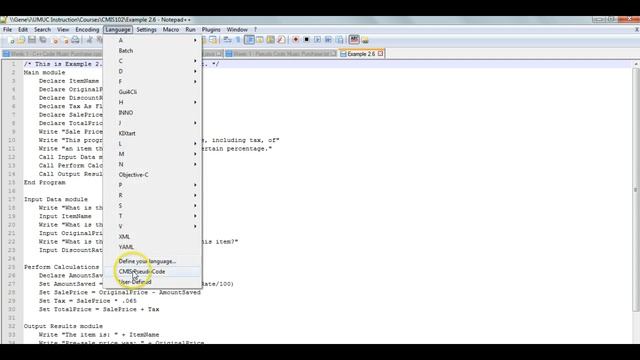Open the Window menu
Image resolution: width=640 pixels, height=360 pixels.
click(x=237, y=29)
